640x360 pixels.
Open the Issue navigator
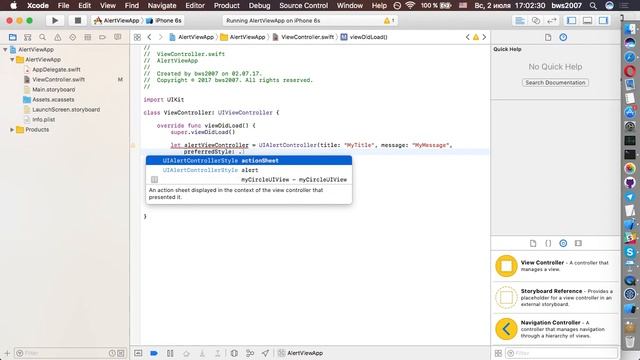[x=58, y=37]
